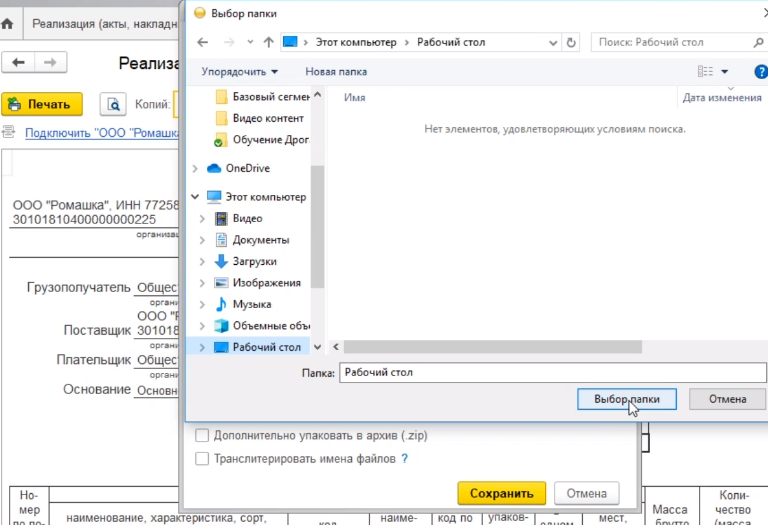
Task: Open the Упорядочить dropdown menu
Action: point(239,72)
